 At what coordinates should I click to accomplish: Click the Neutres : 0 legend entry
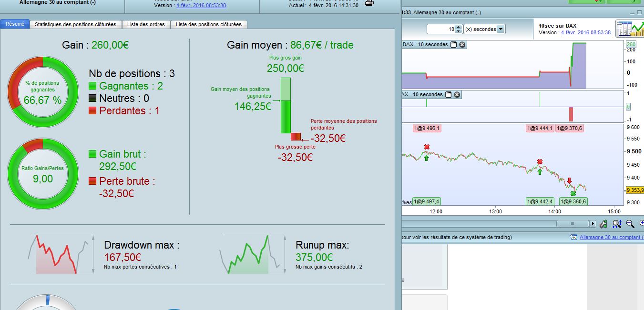119,98
